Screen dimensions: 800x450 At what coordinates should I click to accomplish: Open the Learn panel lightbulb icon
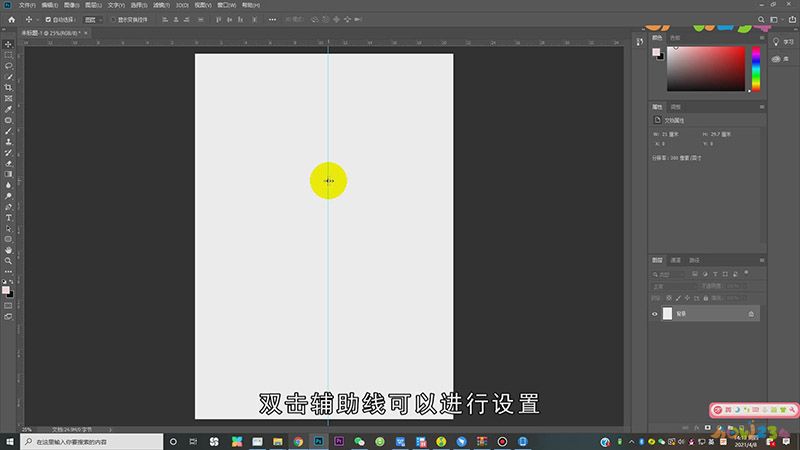click(x=776, y=42)
